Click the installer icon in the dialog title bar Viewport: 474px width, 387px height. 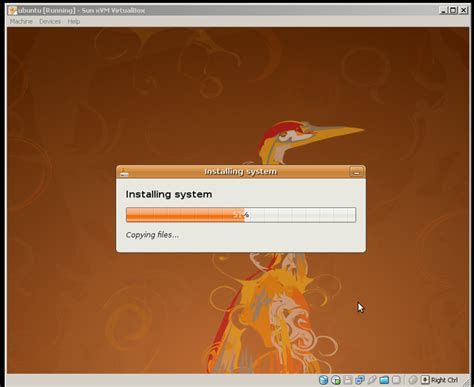coord(124,172)
